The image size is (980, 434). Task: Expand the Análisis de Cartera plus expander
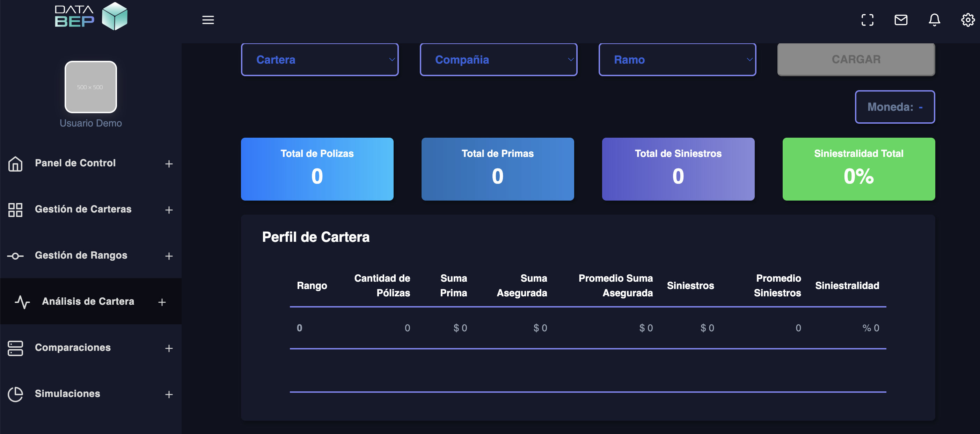click(x=162, y=302)
